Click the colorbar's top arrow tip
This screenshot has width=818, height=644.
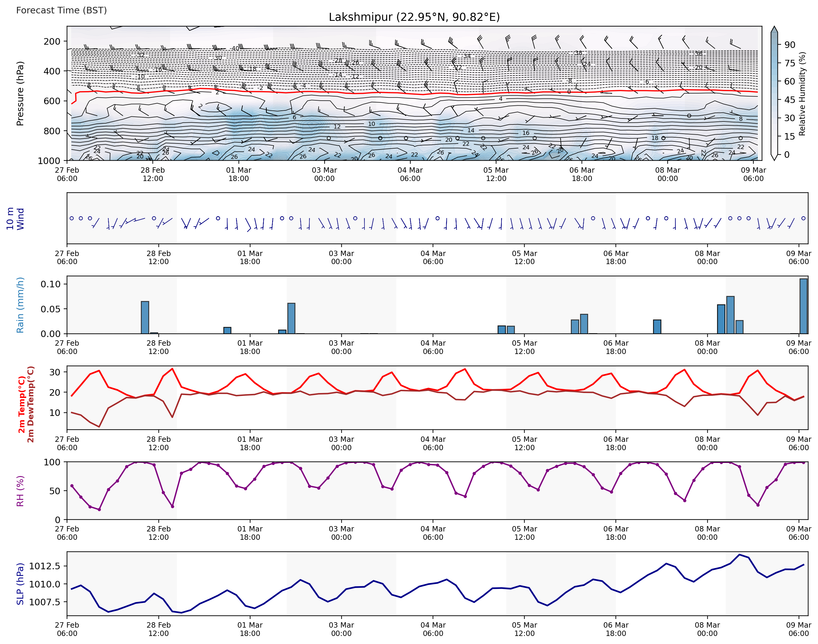click(x=774, y=27)
